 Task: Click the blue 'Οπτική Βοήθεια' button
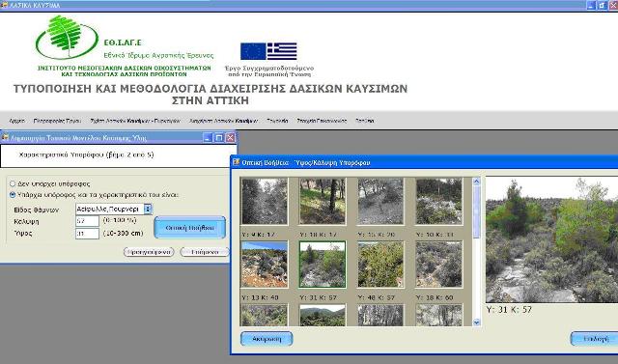pos(189,227)
